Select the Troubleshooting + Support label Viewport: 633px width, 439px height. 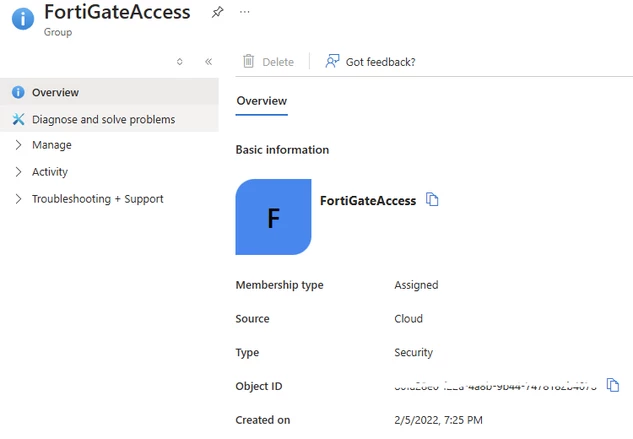[x=98, y=199]
